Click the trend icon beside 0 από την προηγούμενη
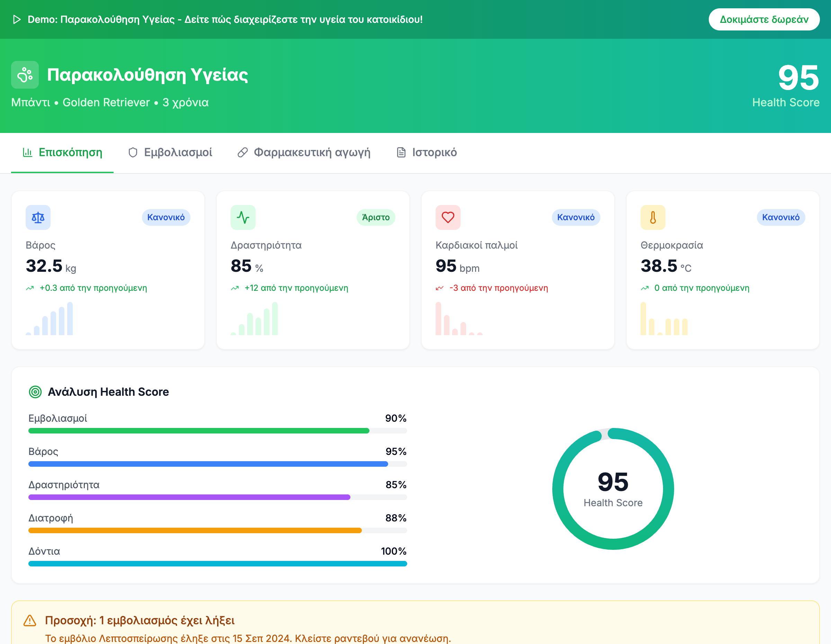Image resolution: width=831 pixels, height=644 pixels. pyautogui.click(x=645, y=288)
